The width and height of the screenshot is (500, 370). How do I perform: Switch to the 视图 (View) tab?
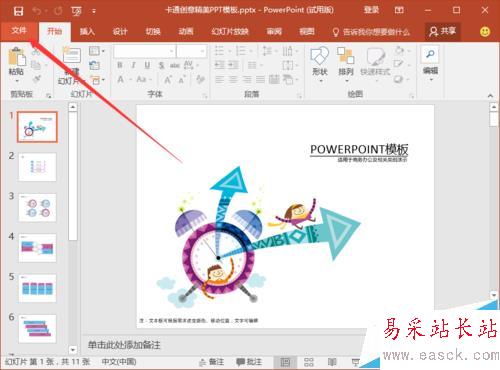click(x=307, y=32)
